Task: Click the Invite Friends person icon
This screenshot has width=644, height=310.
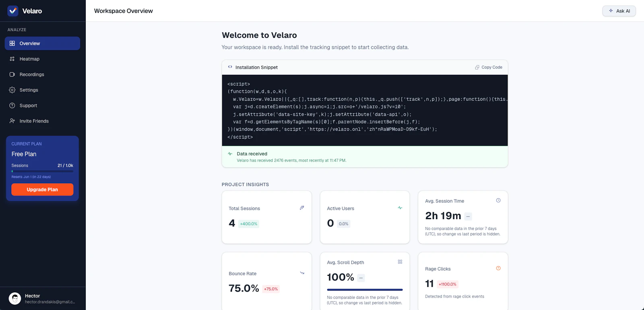Action: tap(12, 121)
